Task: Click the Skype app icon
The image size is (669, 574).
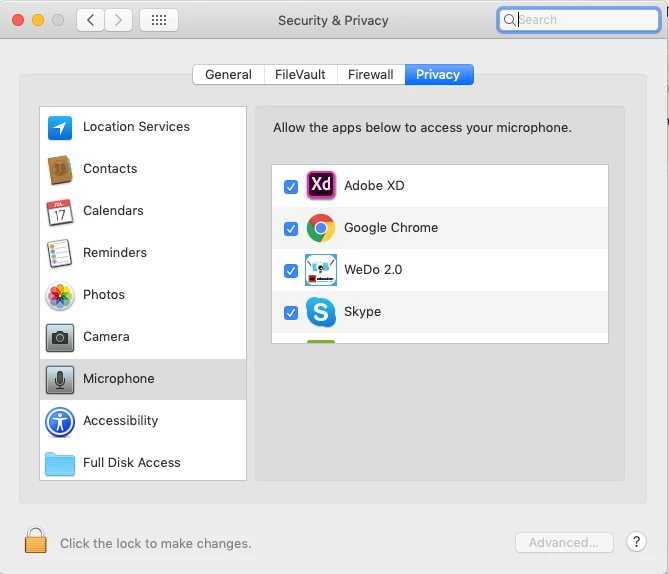Action: [x=321, y=312]
